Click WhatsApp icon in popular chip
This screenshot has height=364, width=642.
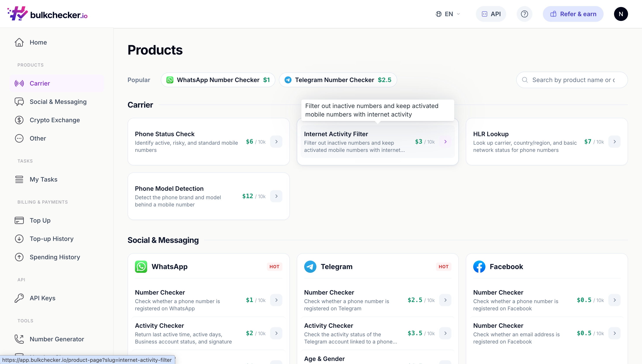click(170, 80)
